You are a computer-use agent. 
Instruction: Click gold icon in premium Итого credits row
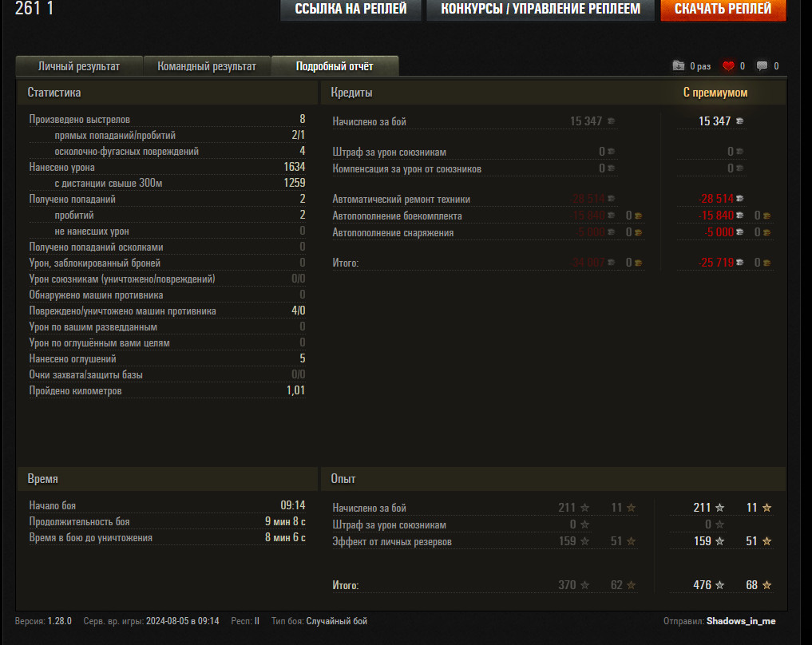pos(766,263)
